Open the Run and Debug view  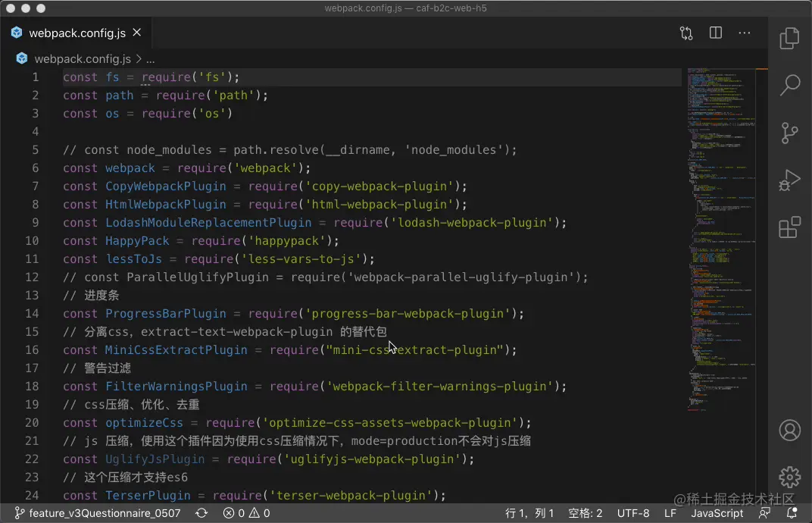click(x=789, y=180)
